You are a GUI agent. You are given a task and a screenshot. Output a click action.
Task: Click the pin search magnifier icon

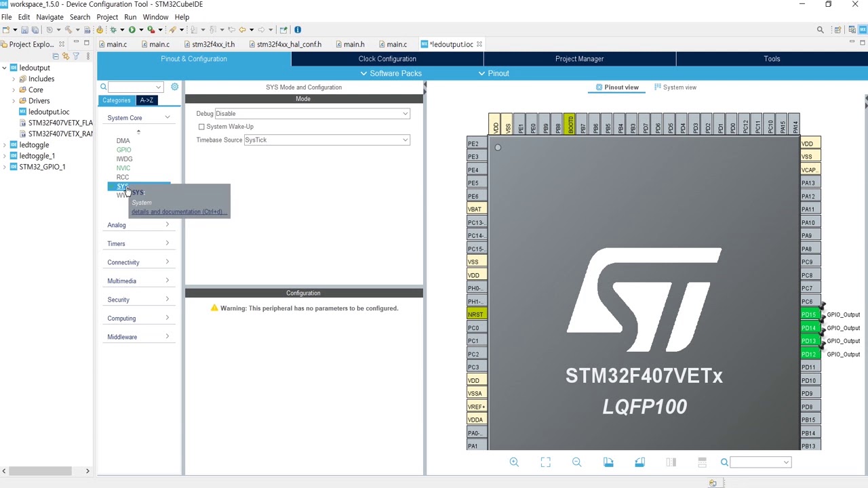[724, 462]
